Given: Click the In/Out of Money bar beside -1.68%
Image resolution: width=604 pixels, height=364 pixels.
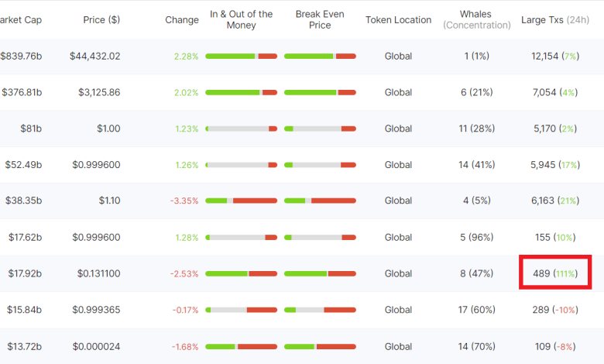Looking at the screenshot, I should click(x=241, y=346).
